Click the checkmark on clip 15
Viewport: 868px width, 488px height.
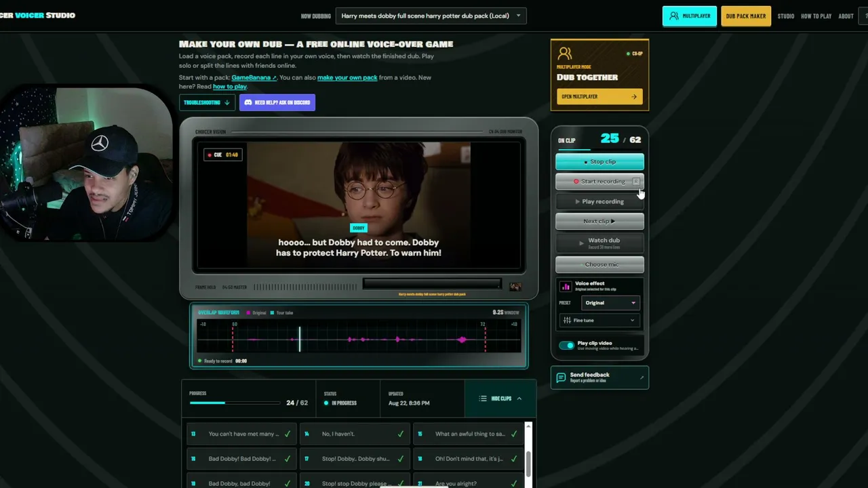tap(514, 434)
